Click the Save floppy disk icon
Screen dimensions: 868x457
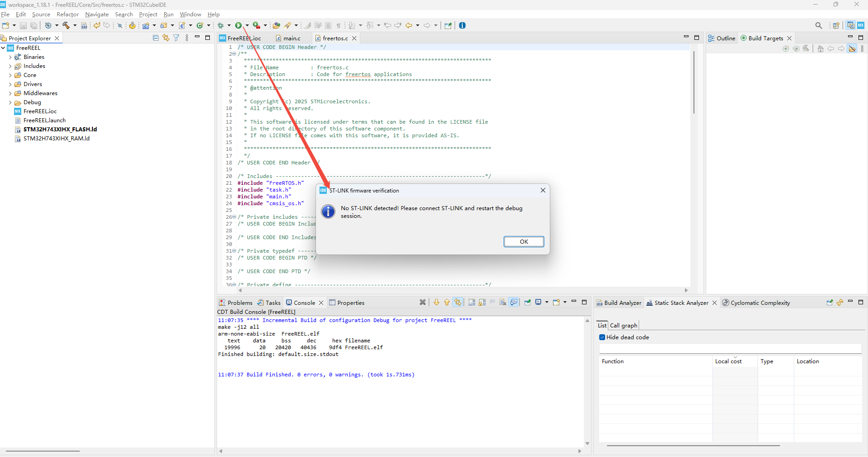[23, 25]
